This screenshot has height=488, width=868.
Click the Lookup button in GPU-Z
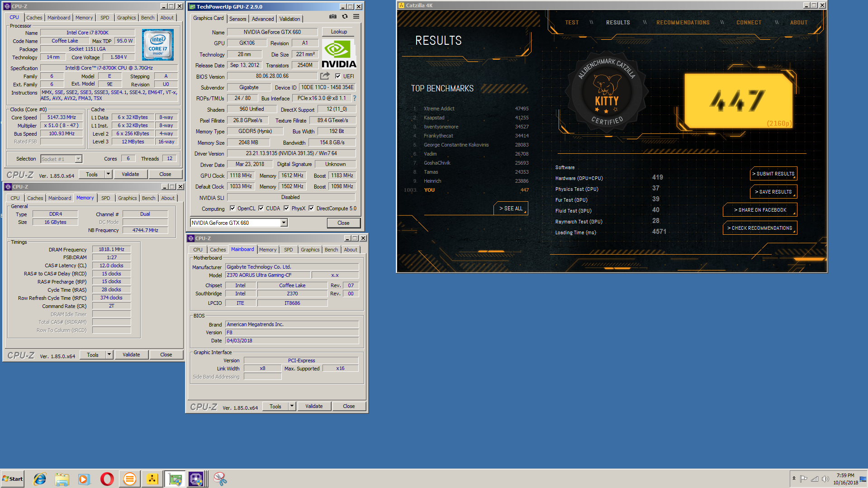tap(339, 32)
